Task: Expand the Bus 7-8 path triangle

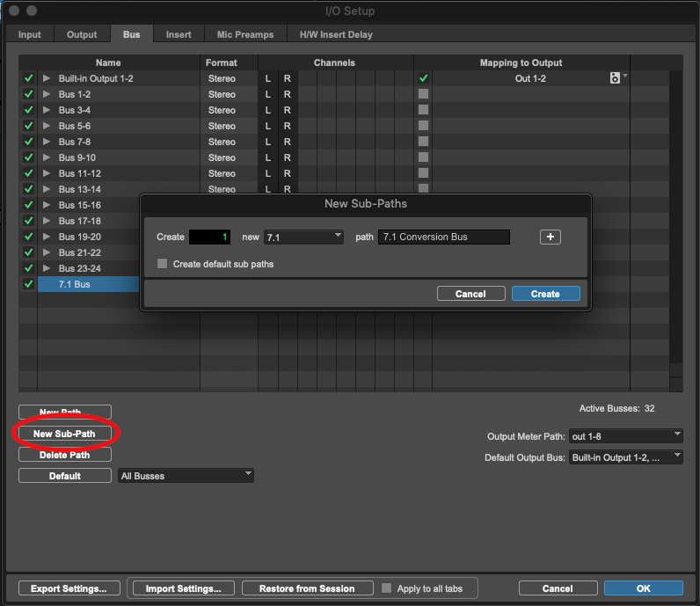Action: click(x=47, y=142)
